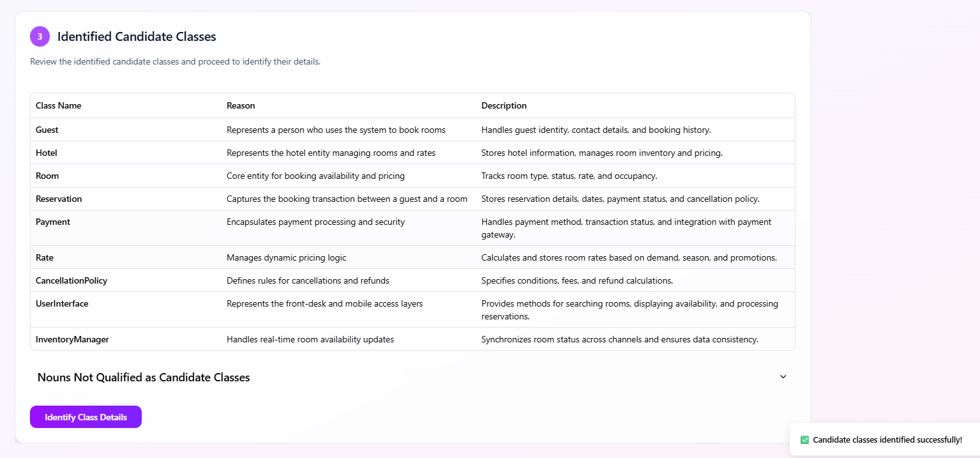
Task: Click the green success checkmark icon
Action: coord(804,439)
